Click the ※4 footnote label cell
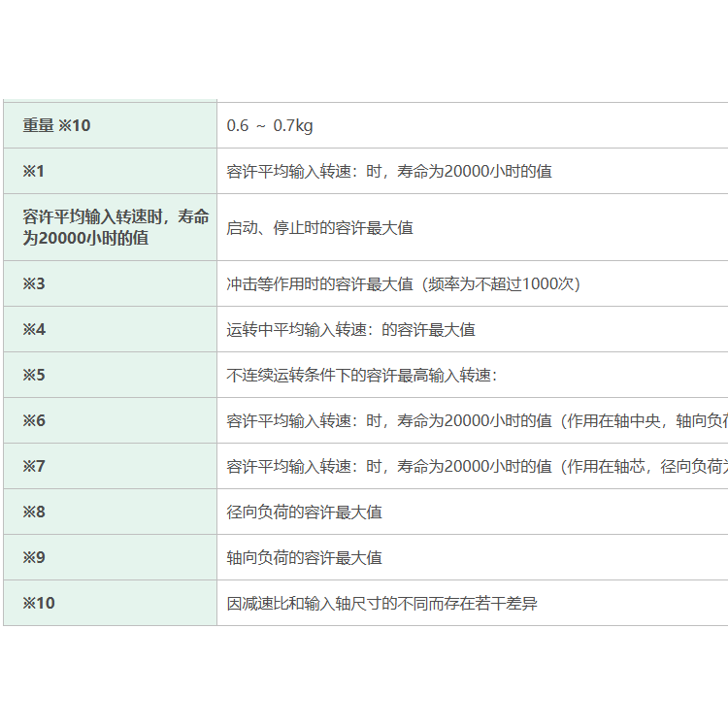Viewport: 728px width, 728px height. pos(34,329)
